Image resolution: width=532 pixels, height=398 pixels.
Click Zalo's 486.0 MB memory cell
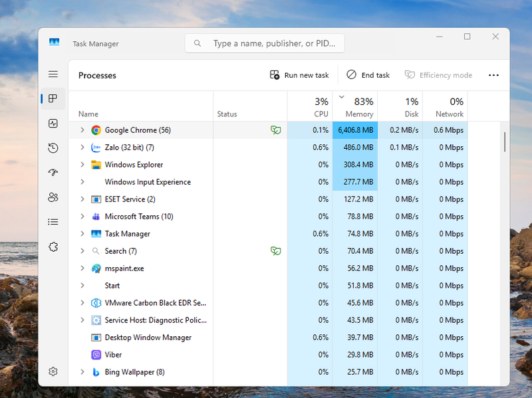coord(355,148)
